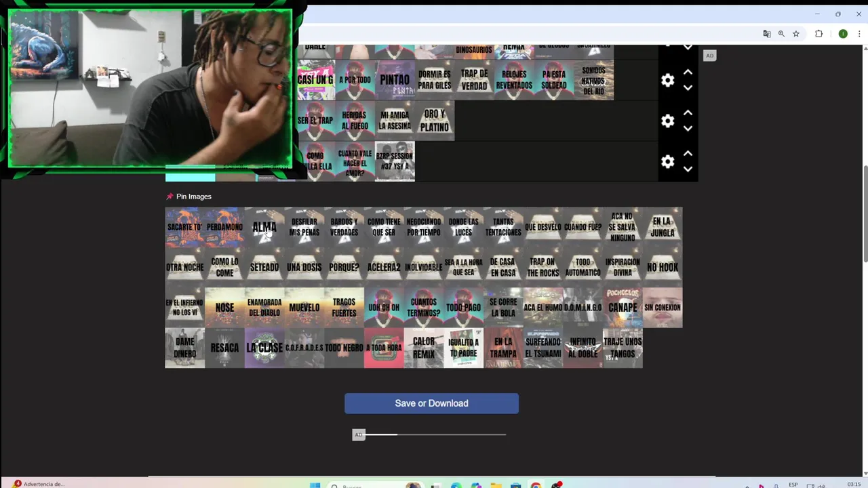The image size is (868, 488).
Task: Select the PINTAO image in the tier row
Action: click(395, 80)
